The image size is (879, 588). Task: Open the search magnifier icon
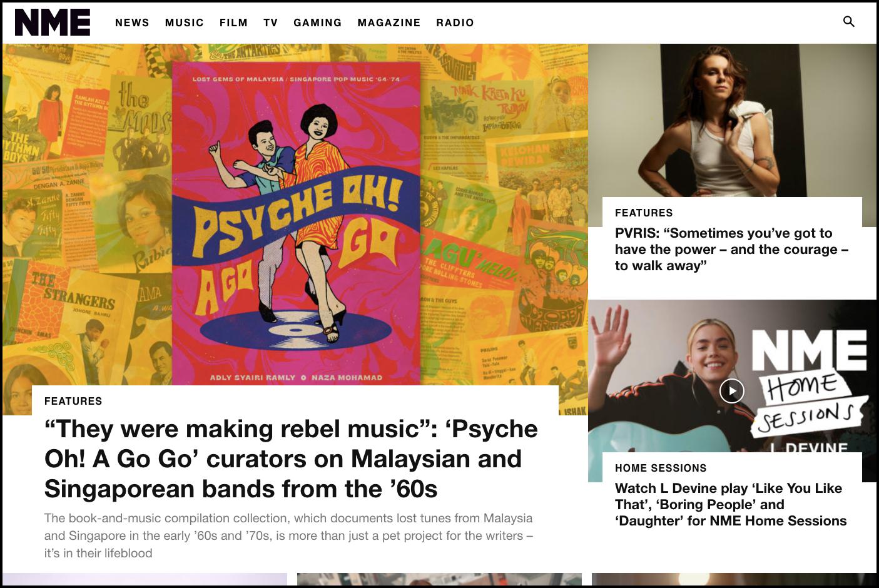tap(848, 22)
